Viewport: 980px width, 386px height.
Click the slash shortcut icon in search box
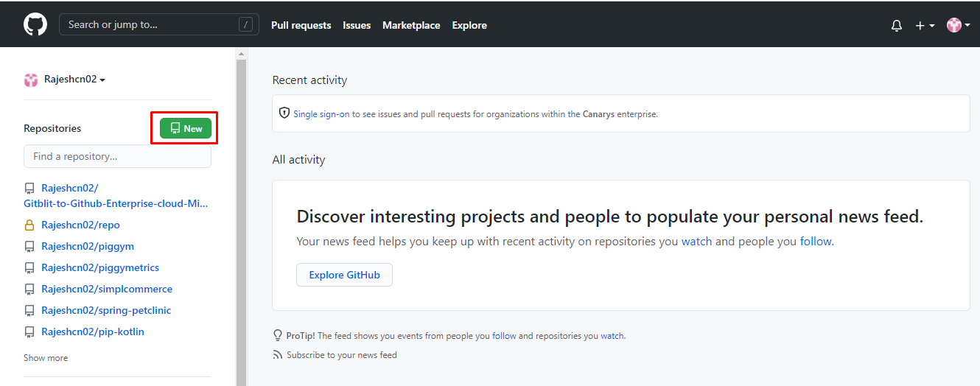[246, 24]
